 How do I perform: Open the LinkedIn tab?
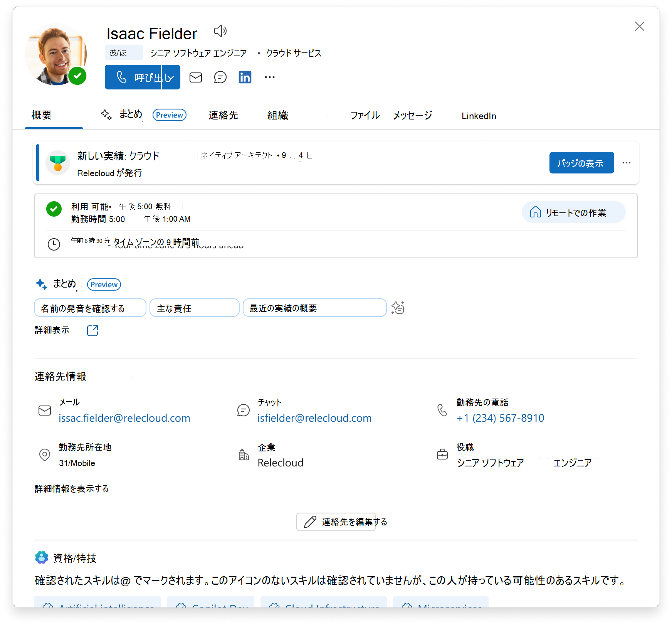479,116
